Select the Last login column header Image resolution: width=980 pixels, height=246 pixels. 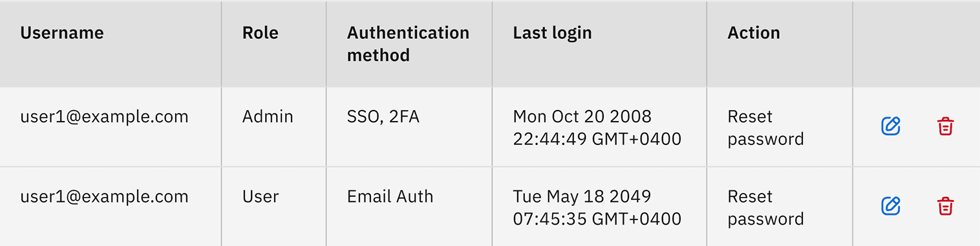pos(552,33)
